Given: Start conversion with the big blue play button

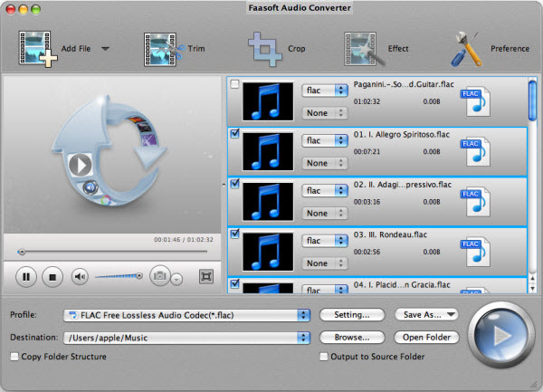Looking at the screenshot, I should coord(500,335).
